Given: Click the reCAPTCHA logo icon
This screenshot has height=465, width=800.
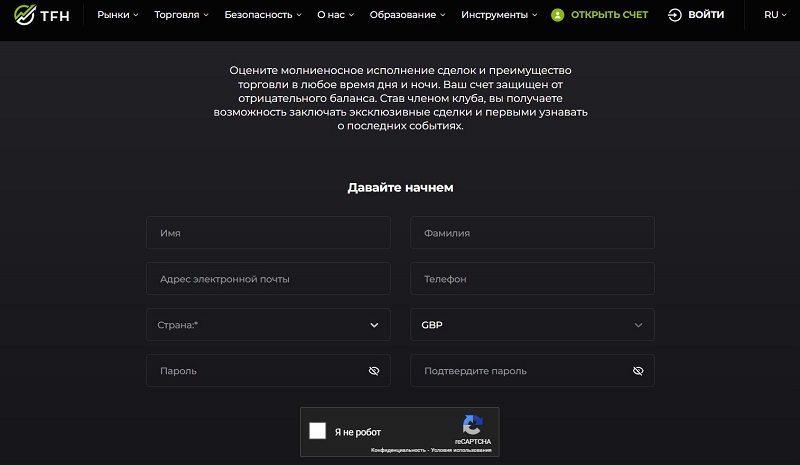Looking at the screenshot, I should point(473,425).
